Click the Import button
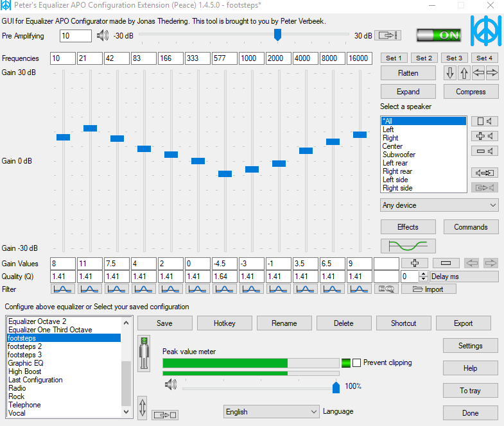Screen dimensions: 504x426 429,289
